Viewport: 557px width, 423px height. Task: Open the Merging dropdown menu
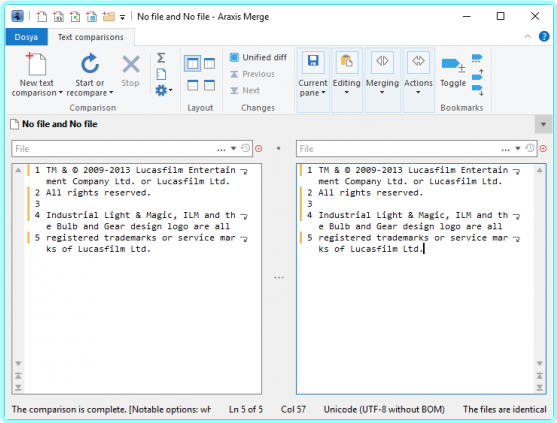coord(382,80)
